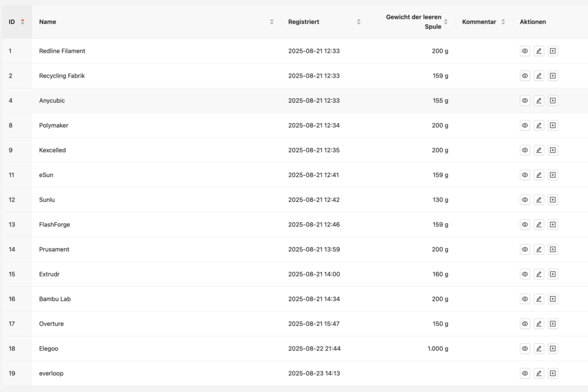Click sort arrows beside Registriert header
588x392 pixels.
click(x=358, y=22)
